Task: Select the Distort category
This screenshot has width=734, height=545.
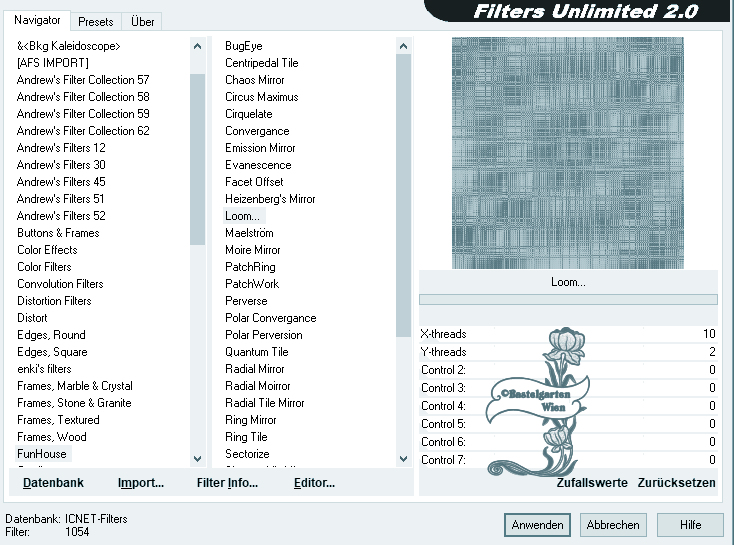Action: (x=32, y=318)
